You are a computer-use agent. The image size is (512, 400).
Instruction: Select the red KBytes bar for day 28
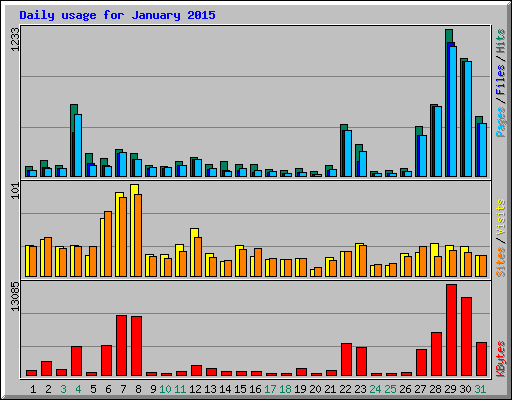click(436, 354)
